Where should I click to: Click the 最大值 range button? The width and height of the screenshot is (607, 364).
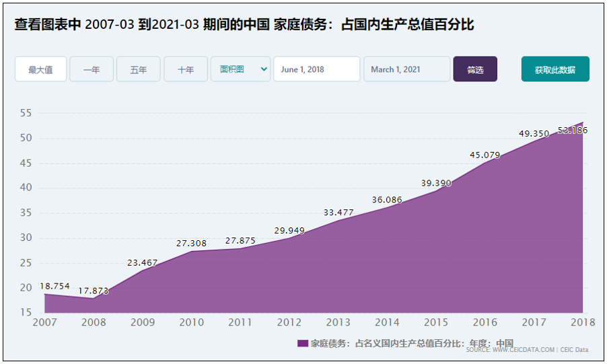tap(40, 69)
